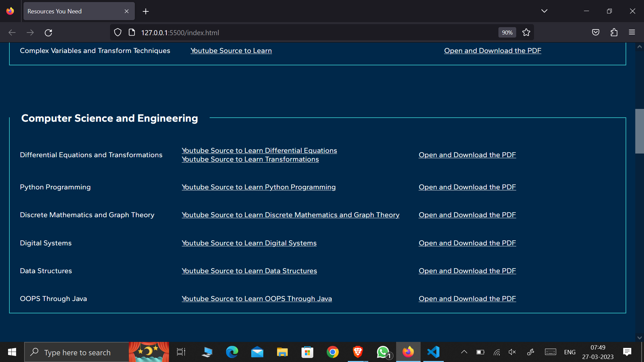
Task: Open Firefox application hamburger menu
Action: 632,33
